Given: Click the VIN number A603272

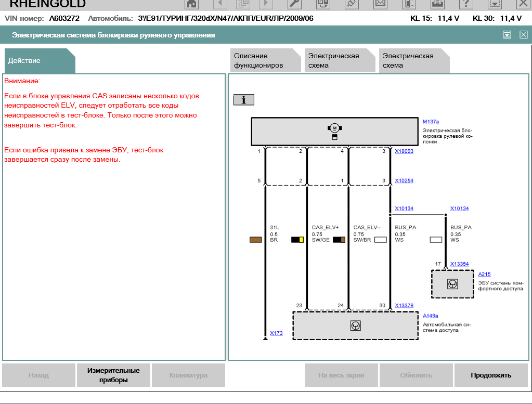Looking at the screenshot, I should click(64, 18).
